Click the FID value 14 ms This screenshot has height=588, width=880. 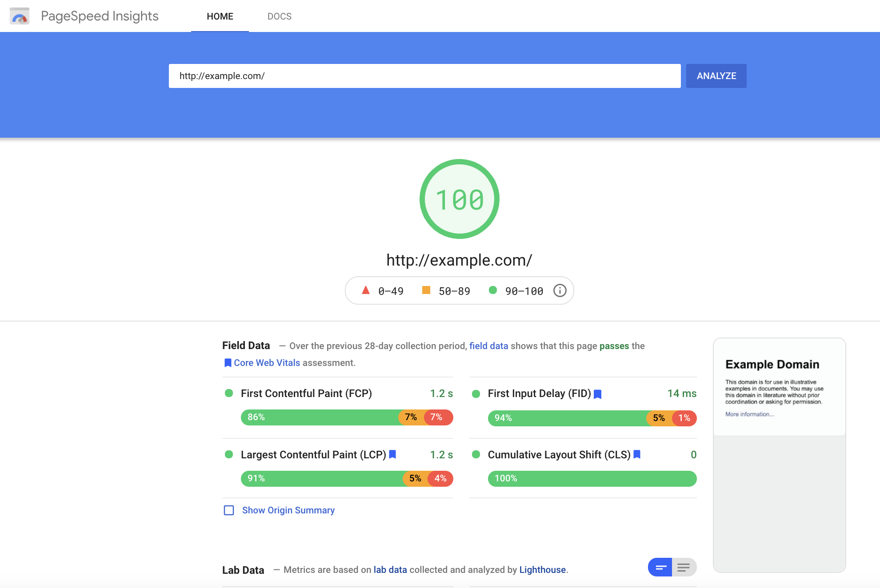tap(682, 393)
